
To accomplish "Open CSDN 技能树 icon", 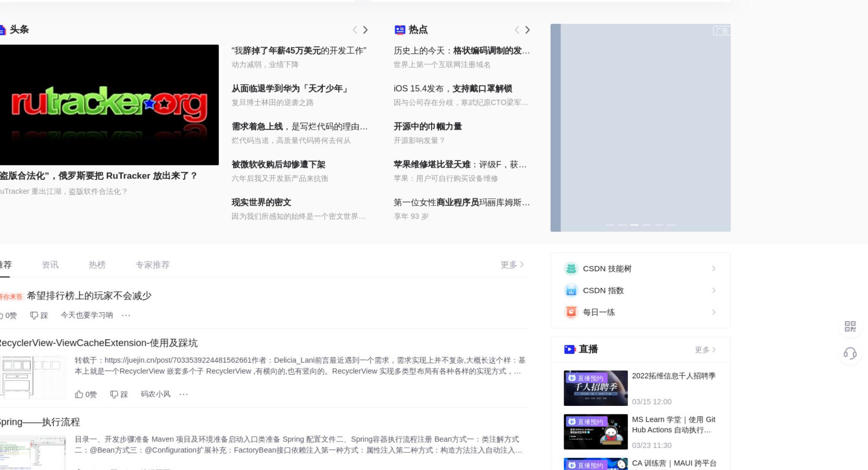I will [571, 268].
